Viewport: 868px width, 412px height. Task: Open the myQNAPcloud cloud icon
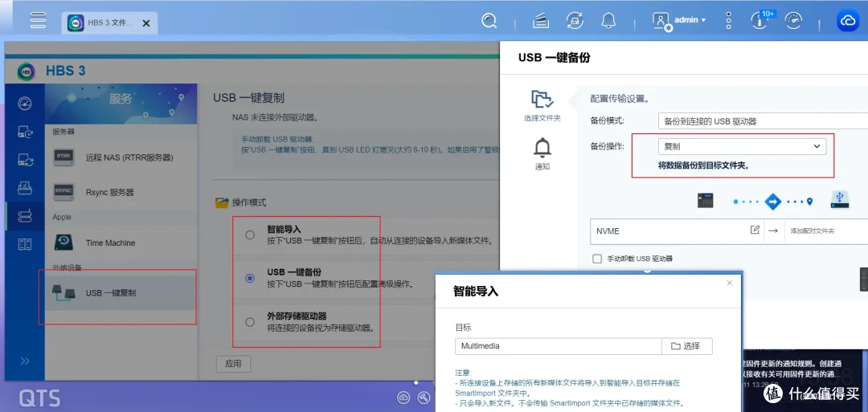[848, 20]
